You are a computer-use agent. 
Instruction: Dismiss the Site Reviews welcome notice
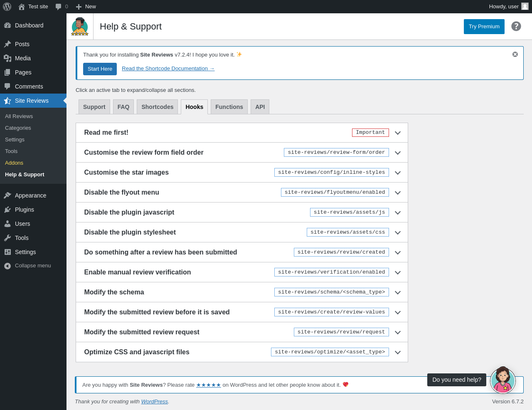point(515,54)
